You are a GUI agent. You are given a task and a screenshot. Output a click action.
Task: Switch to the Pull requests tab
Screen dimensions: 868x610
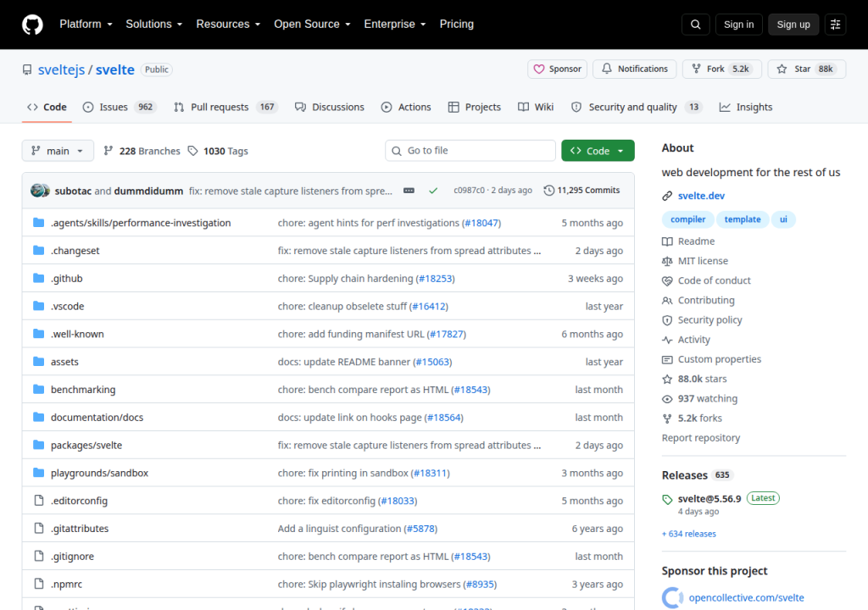225,107
